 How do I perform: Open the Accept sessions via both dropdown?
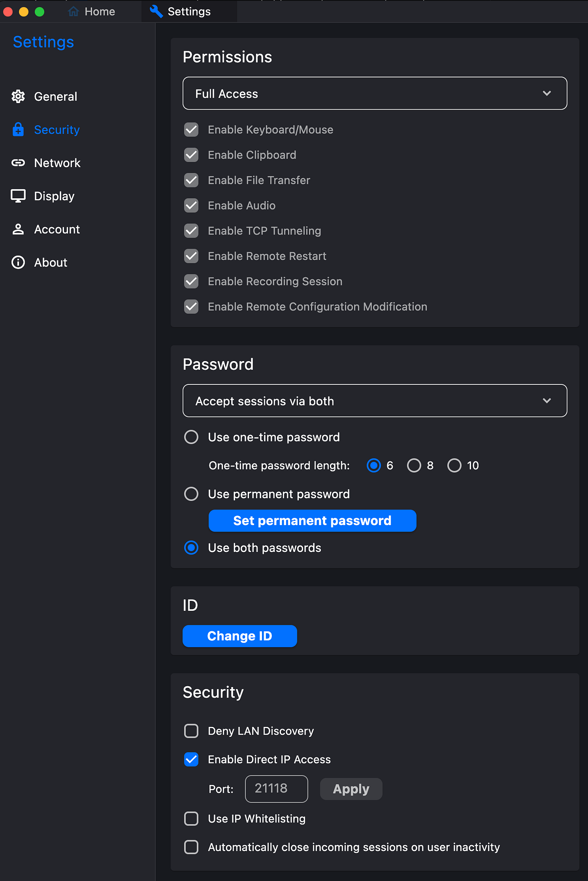375,401
